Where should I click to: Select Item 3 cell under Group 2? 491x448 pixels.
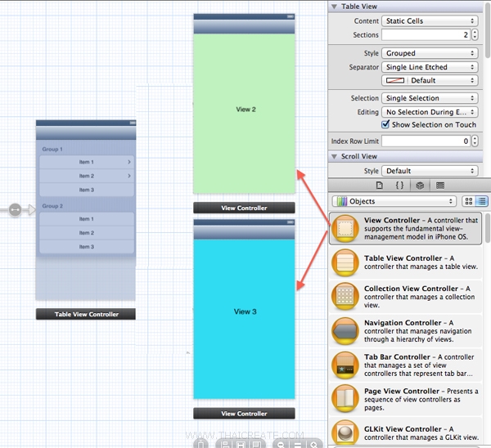[x=87, y=247]
